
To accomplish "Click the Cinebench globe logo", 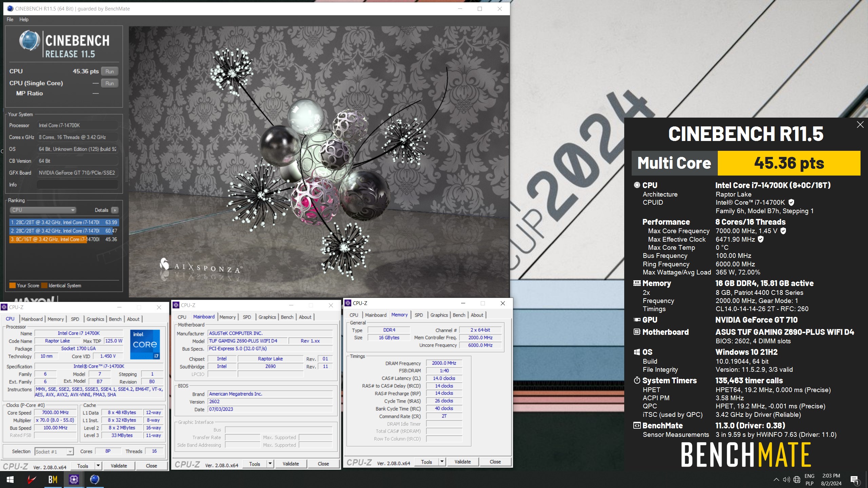I will point(29,41).
